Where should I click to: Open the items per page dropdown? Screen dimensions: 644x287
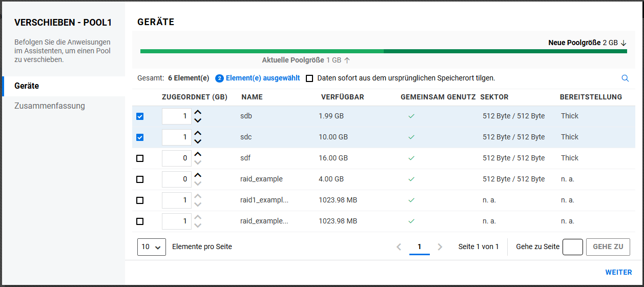point(152,247)
